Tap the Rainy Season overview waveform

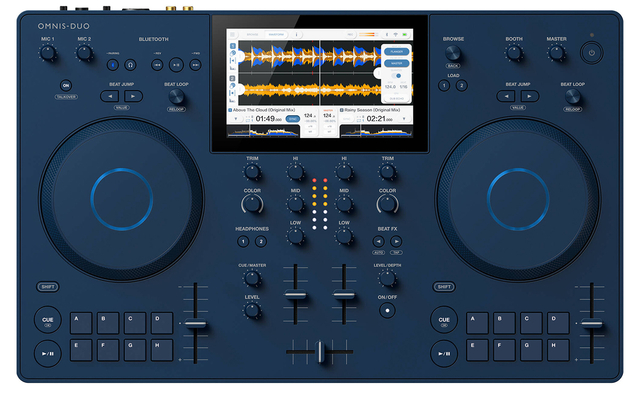[376, 131]
